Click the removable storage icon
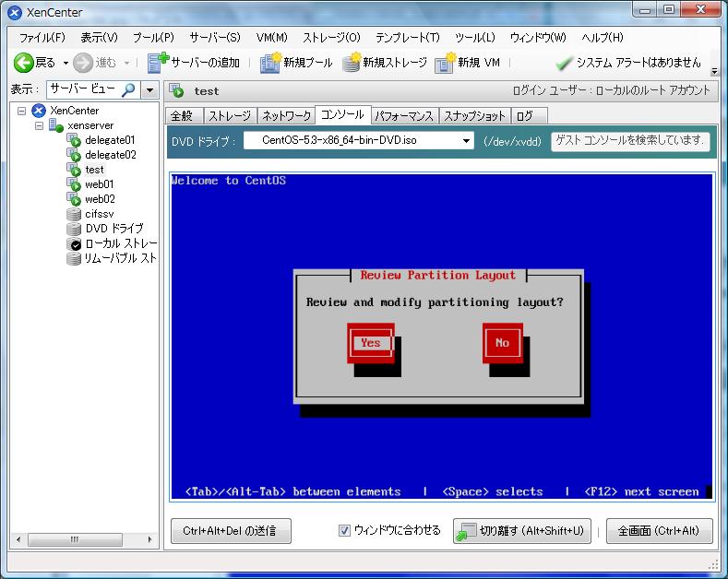The width and height of the screenshot is (728, 579). coord(74,258)
